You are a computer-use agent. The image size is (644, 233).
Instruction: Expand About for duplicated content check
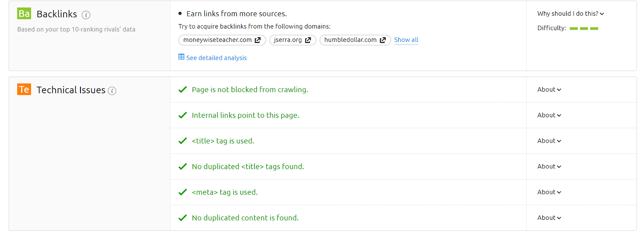[x=548, y=217]
